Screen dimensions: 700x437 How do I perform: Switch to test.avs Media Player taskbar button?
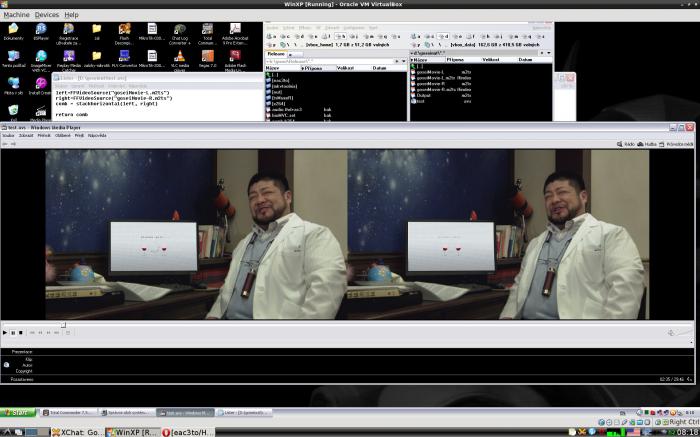point(185,413)
